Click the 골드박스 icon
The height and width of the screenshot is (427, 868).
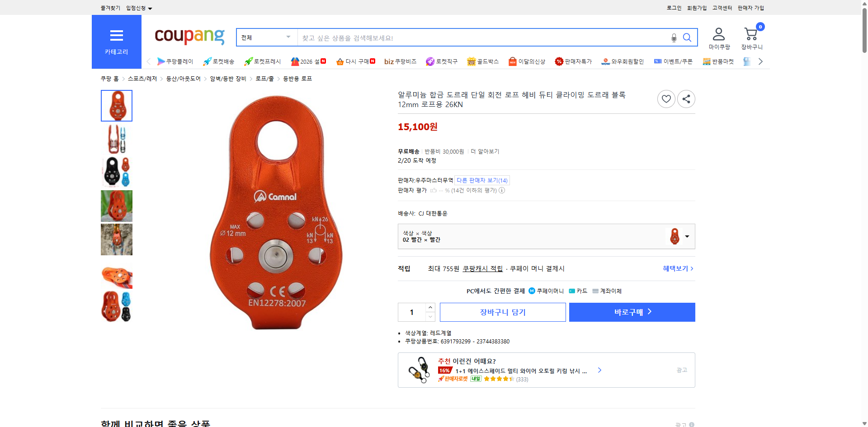coord(483,61)
